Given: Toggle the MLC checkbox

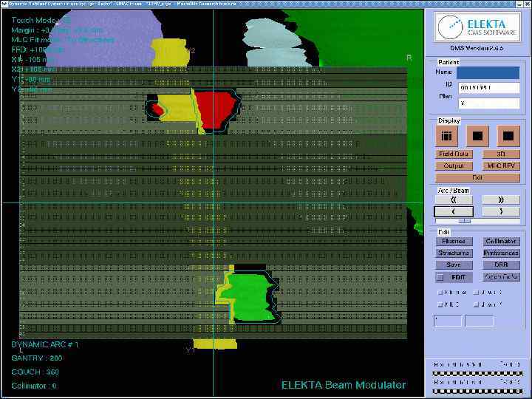Looking at the screenshot, I should [440, 304].
